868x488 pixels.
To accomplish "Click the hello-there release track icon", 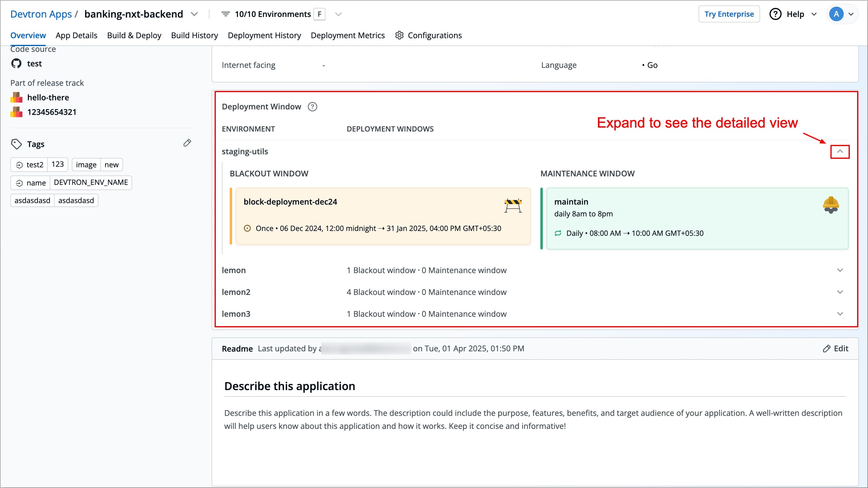I will (x=16, y=97).
